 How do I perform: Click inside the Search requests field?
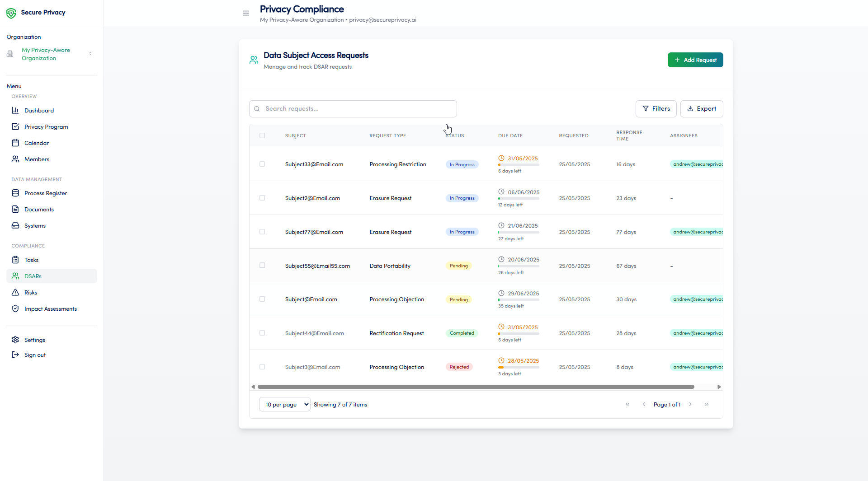[x=353, y=108]
